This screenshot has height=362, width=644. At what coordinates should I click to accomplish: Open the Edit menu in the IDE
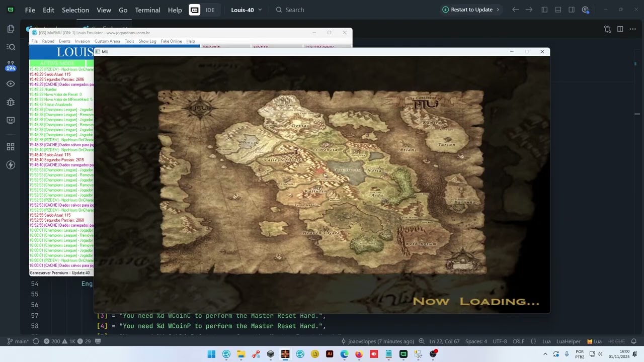[48, 10]
